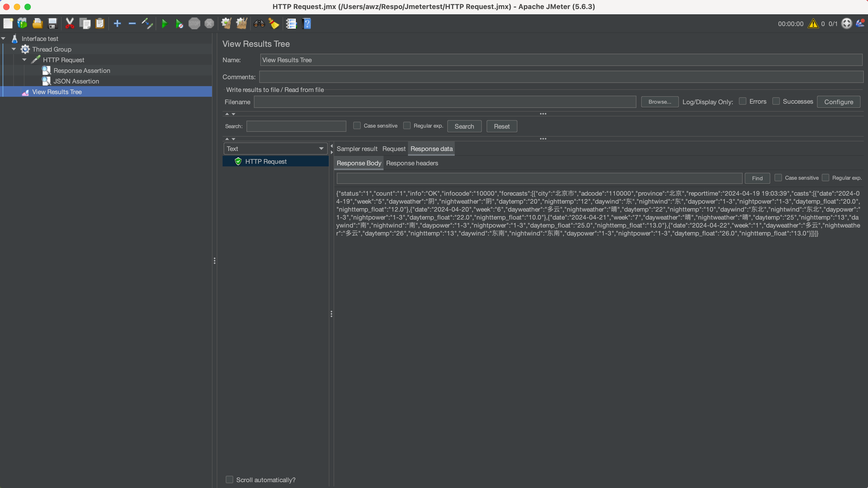This screenshot has height=488, width=868.
Task: Save the test plan via floppy icon
Action: click(53, 24)
